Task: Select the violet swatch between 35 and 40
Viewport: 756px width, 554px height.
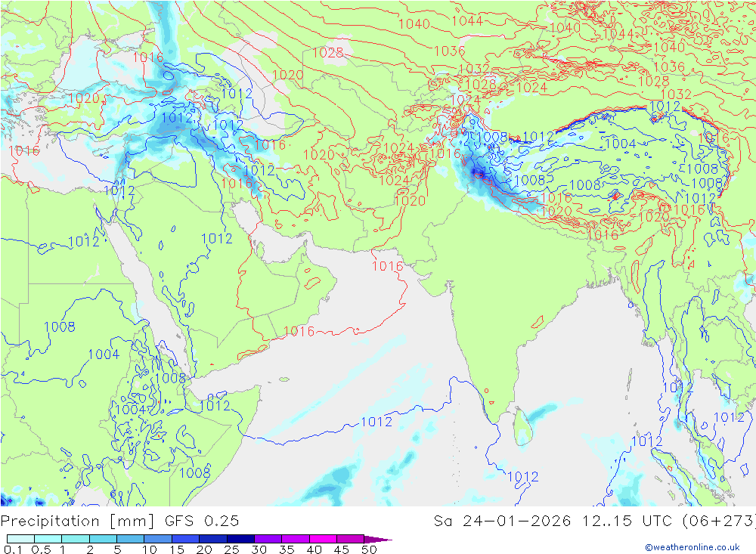Action: pyautogui.click(x=295, y=539)
